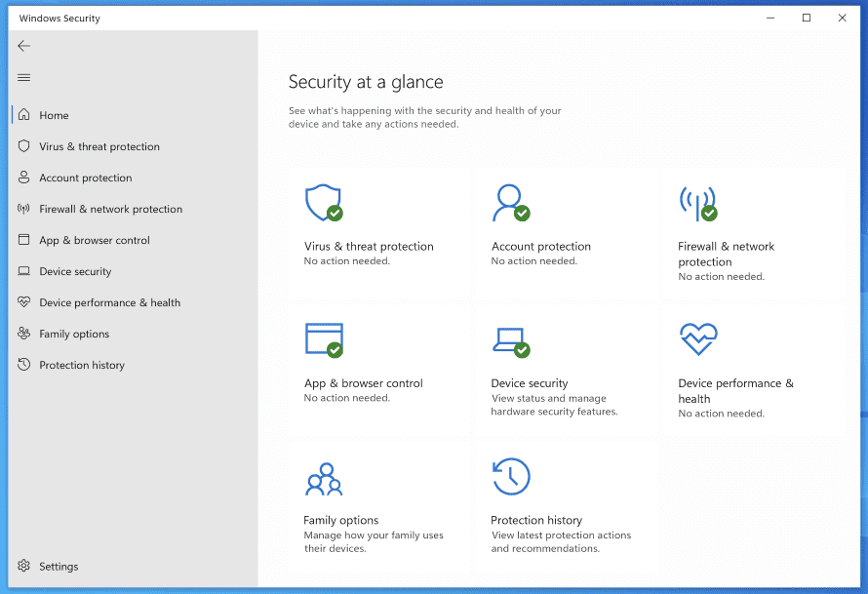Click the Home house icon in sidebar
The height and width of the screenshot is (594, 868).
point(23,114)
